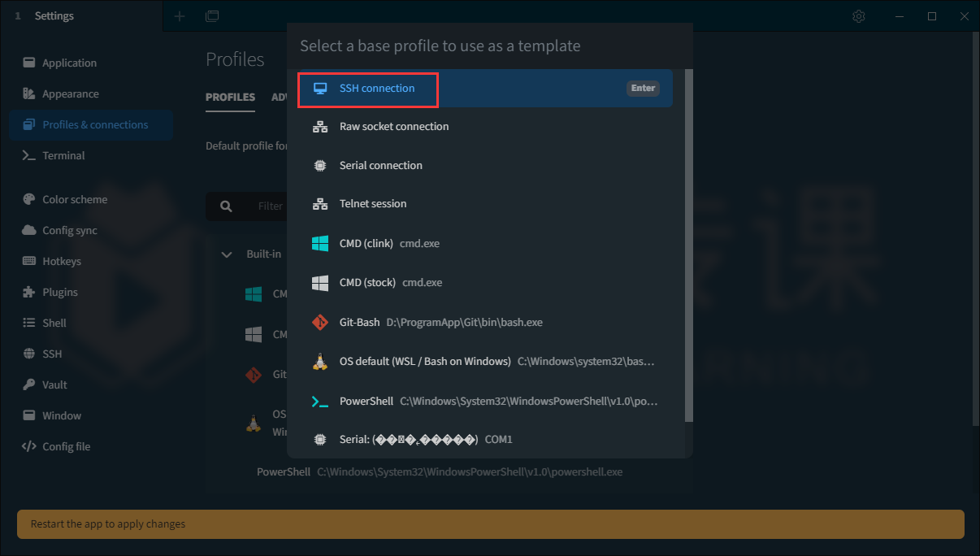Open the profile selector window icon

point(212,16)
